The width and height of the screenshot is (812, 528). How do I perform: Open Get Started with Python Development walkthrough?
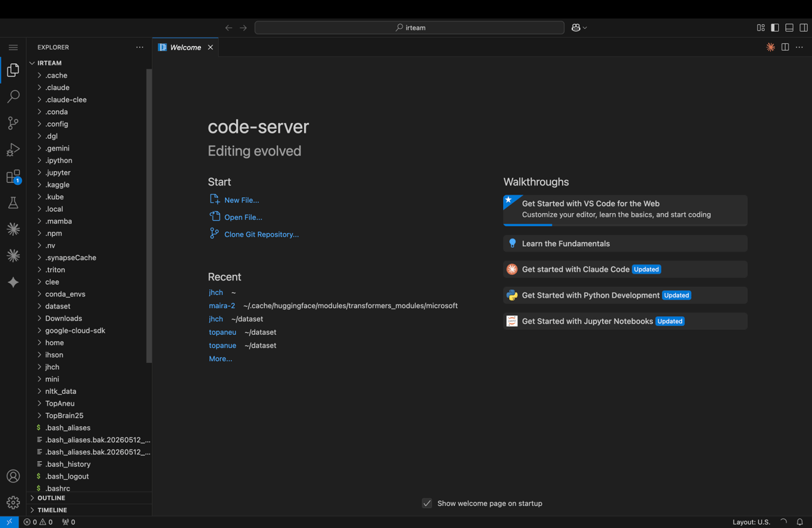[625, 296]
